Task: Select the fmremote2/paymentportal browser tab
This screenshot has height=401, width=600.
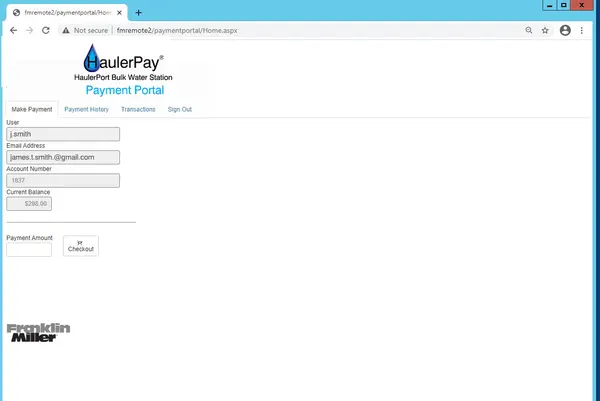Action: [x=67, y=13]
